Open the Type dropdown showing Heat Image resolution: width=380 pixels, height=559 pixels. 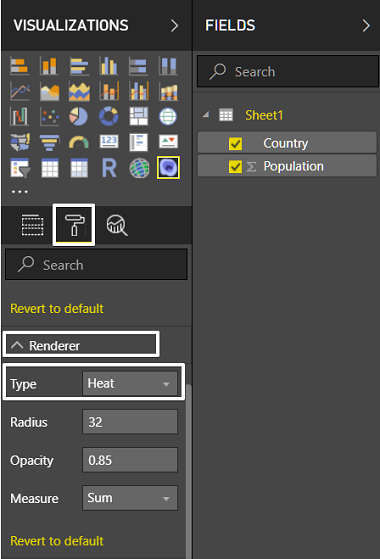pyautogui.click(x=130, y=384)
